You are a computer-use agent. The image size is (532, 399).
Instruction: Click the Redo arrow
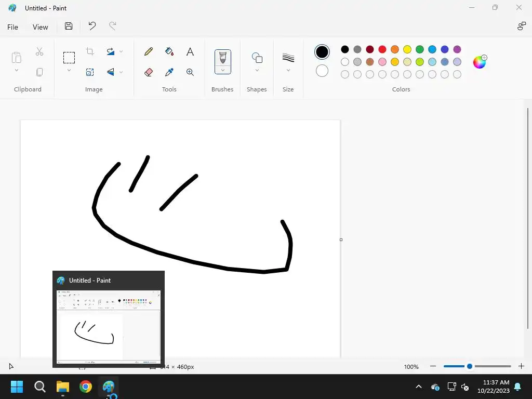(112, 26)
